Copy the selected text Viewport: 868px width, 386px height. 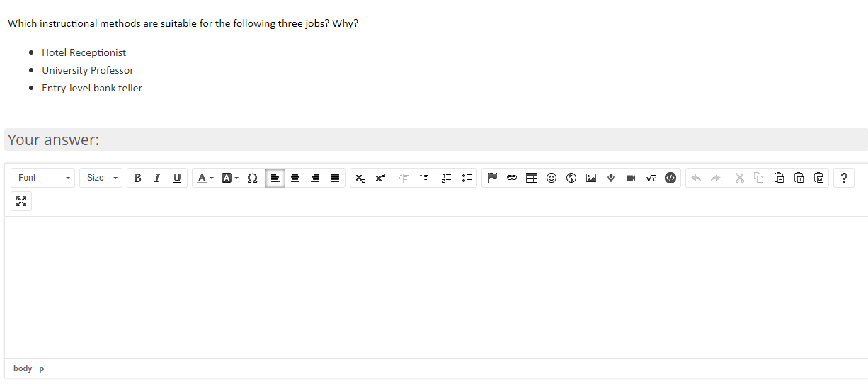point(760,178)
